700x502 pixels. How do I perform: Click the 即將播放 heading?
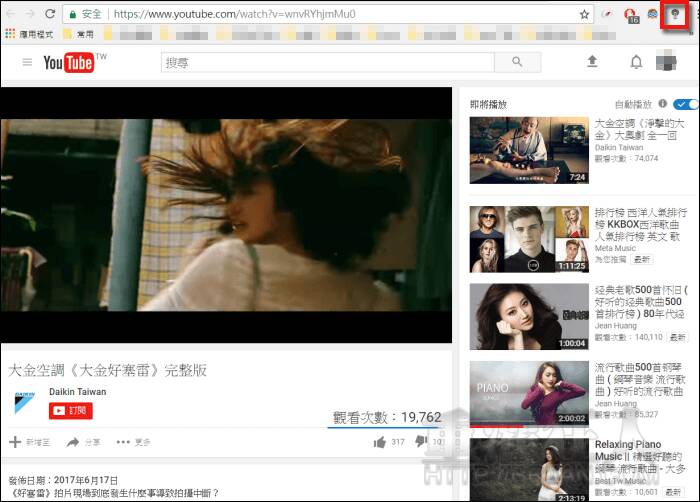pyautogui.click(x=488, y=105)
